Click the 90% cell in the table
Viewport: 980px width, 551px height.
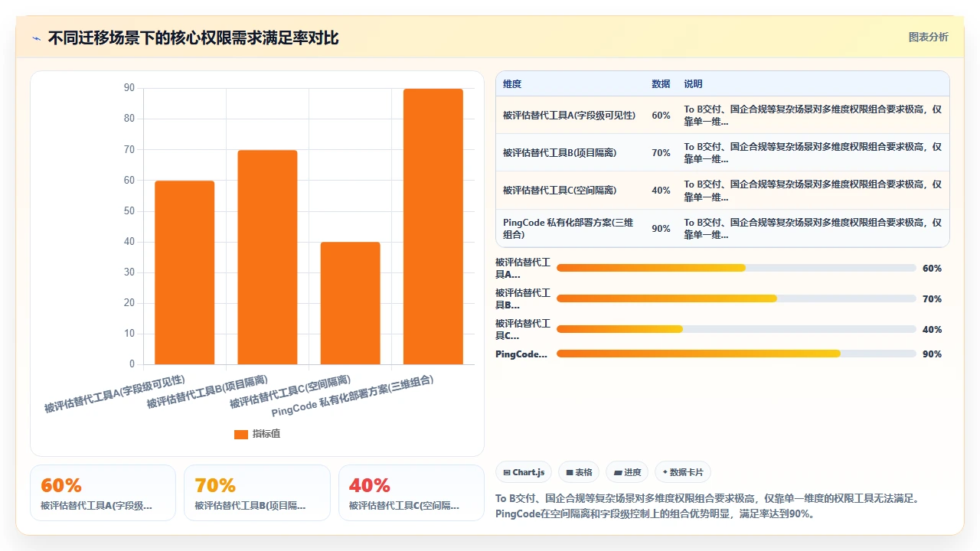pos(661,229)
